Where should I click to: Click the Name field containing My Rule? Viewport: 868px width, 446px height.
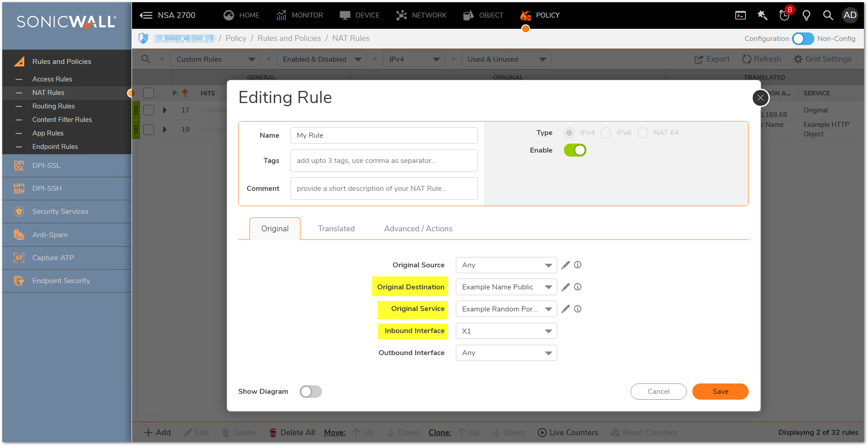(x=384, y=135)
